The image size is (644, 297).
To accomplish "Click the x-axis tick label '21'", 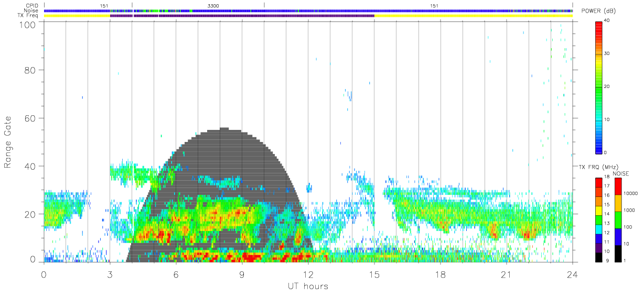I will coord(506,274).
